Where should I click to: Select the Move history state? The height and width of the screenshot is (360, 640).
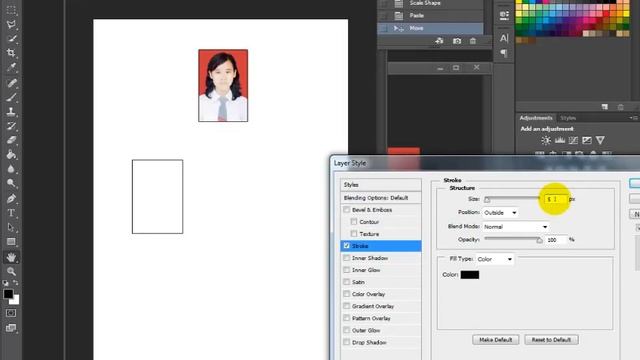[x=431, y=28]
